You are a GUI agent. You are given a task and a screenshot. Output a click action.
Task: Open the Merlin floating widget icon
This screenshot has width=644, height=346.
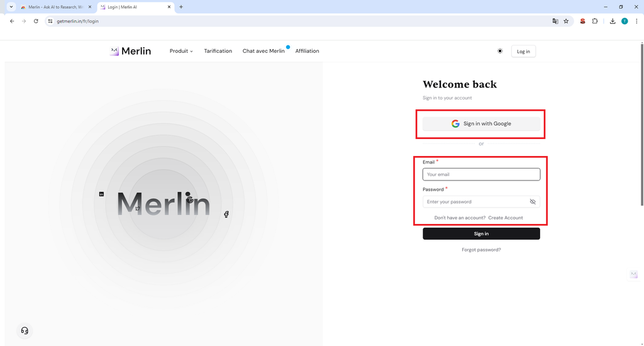[x=634, y=274]
